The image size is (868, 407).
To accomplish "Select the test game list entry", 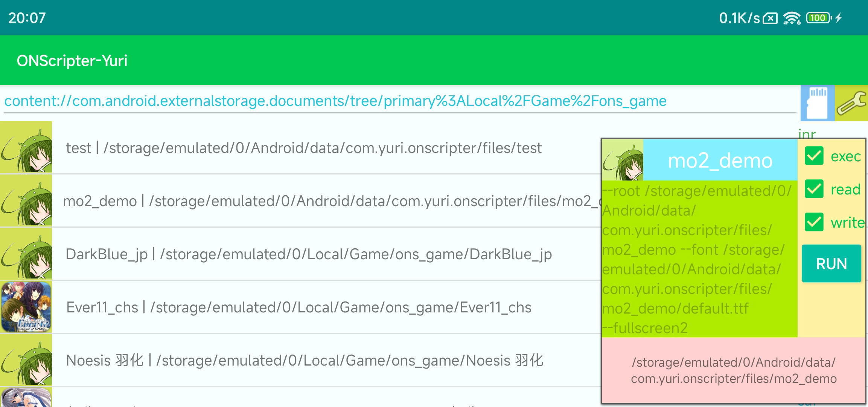I will (303, 148).
